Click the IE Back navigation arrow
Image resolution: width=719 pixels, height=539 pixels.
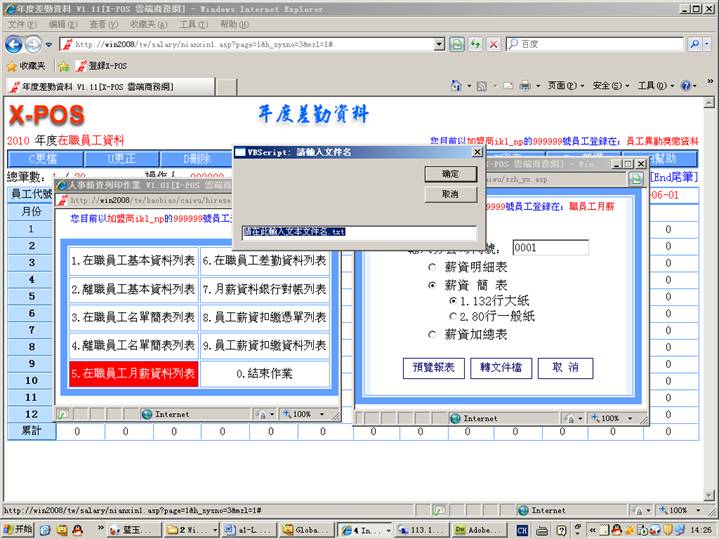pyautogui.click(x=14, y=45)
